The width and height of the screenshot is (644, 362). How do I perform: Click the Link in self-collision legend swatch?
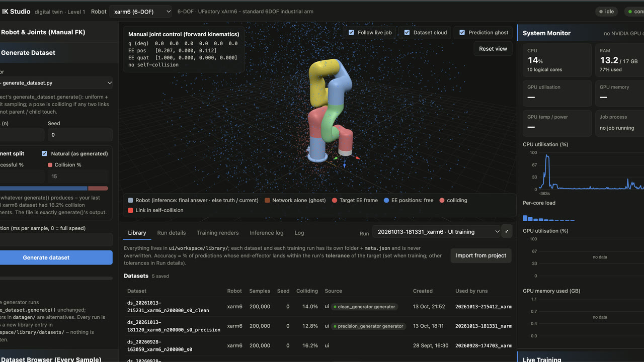(x=131, y=210)
